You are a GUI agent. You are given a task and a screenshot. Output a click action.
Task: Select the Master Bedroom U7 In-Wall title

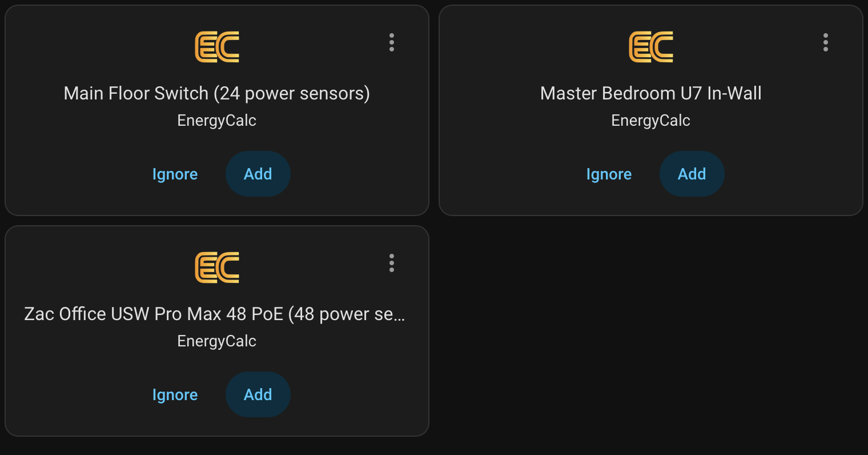pyautogui.click(x=651, y=93)
